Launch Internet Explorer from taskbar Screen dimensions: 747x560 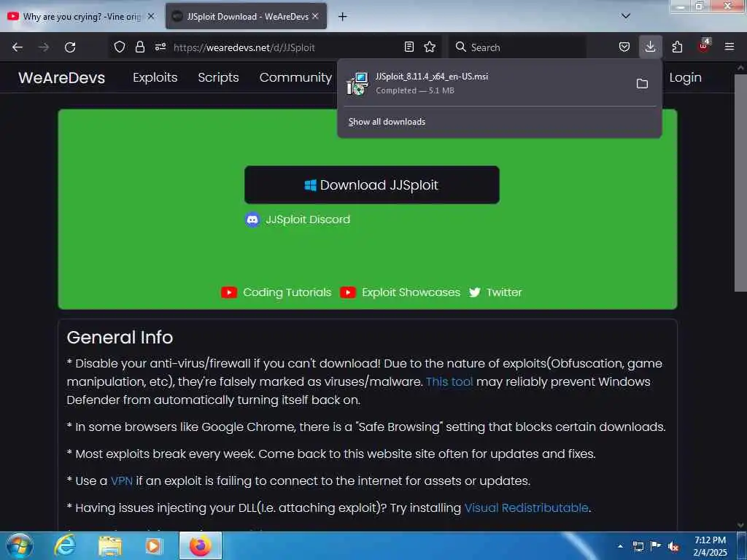pos(64,545)
